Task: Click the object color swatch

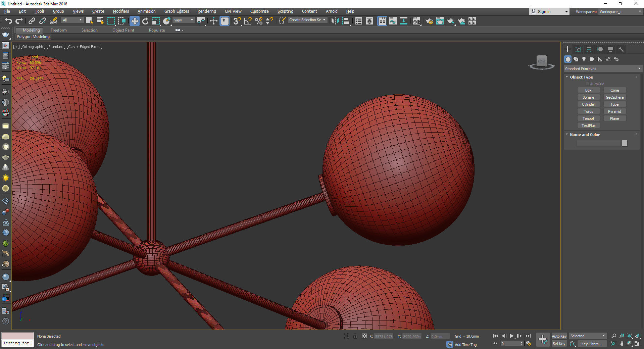Action: [x=625, y=143]
